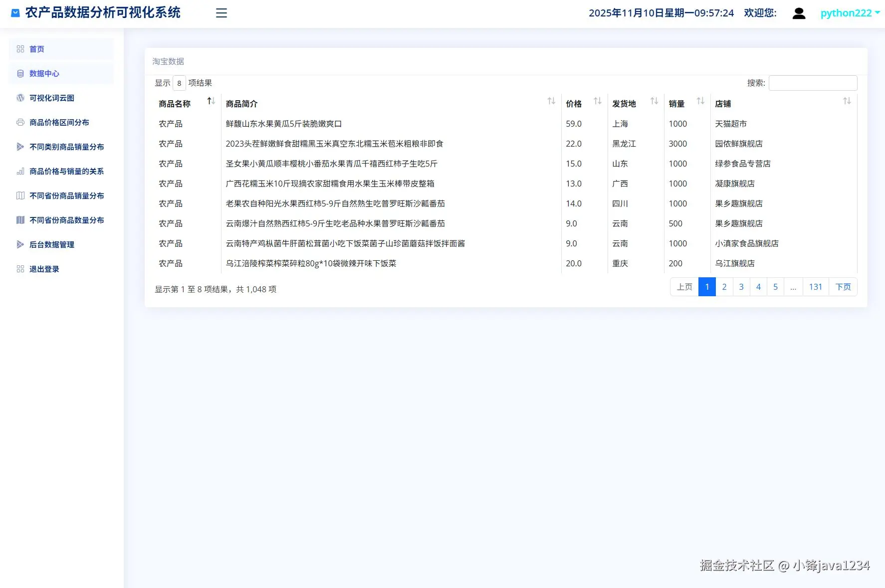Screen dimensions: 885x588
Task: Click the row starting 老果农自种阳光水果西红柿
Action: [x=506, y=203]
